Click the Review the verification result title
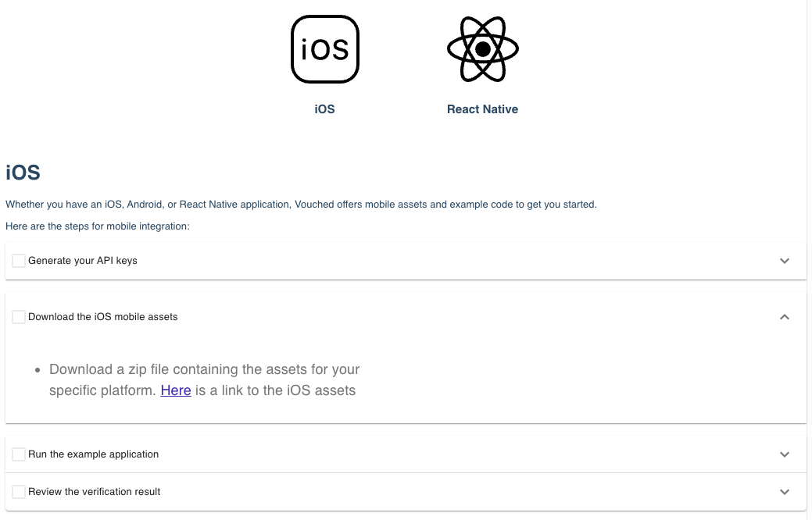The width and height of the screenshot is (812, 520). coord(95,492)
